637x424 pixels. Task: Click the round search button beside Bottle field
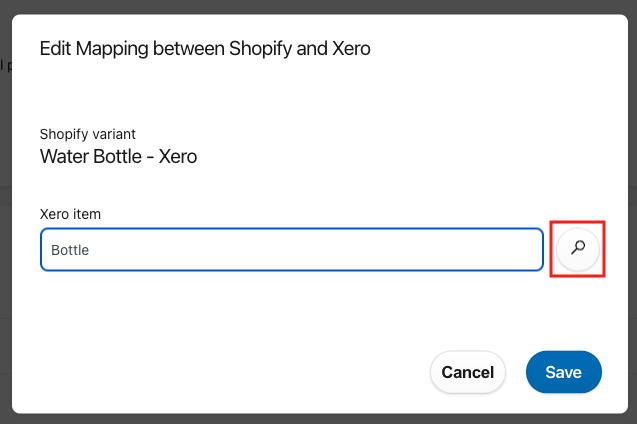coord(577,249)
